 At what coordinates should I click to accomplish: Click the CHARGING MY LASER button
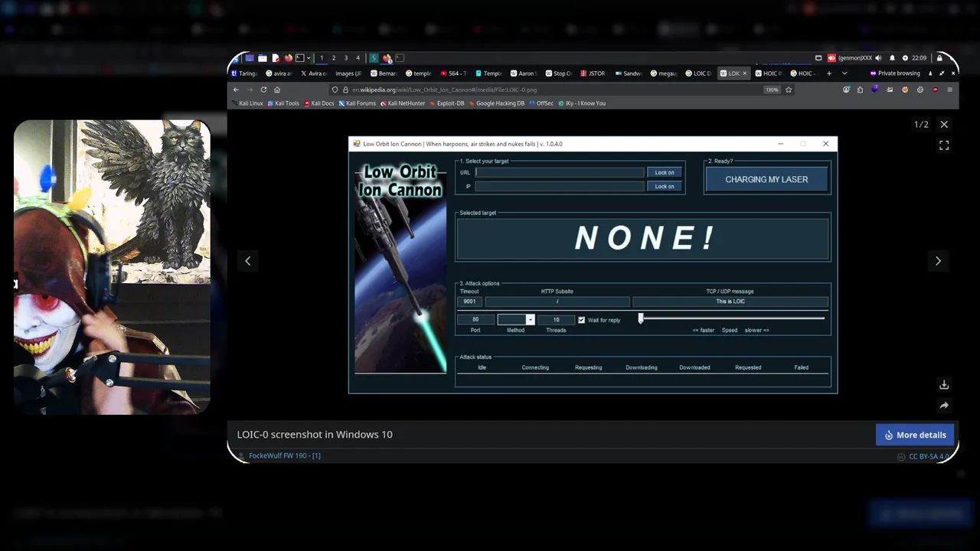(x=766, y=179)
